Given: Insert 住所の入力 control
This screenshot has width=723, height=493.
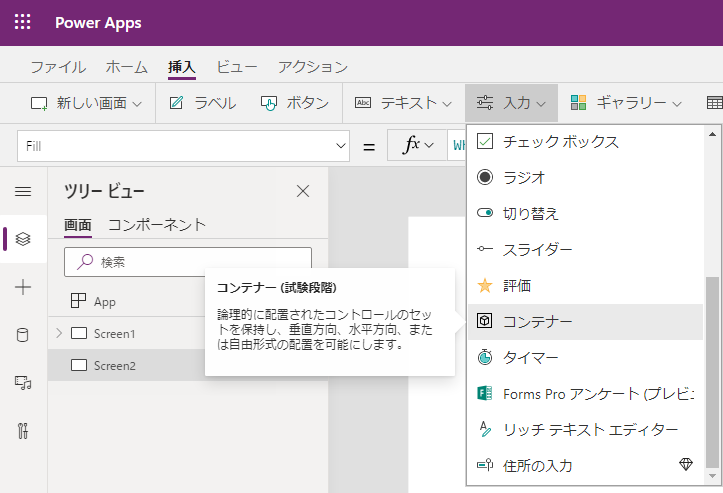Looking at the screenshot, I should (x=585, y=465).
